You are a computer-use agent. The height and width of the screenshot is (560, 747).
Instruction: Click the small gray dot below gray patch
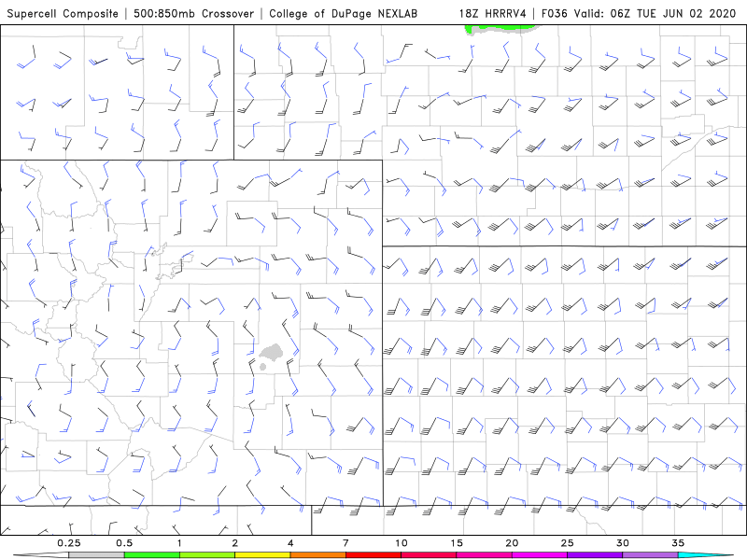[262, 367]
